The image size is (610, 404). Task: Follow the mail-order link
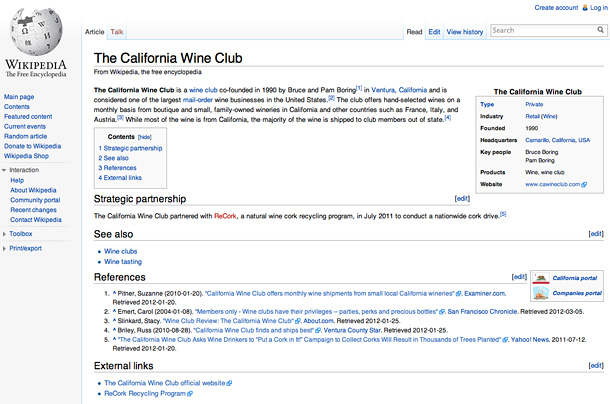click(x=198, y=100)
